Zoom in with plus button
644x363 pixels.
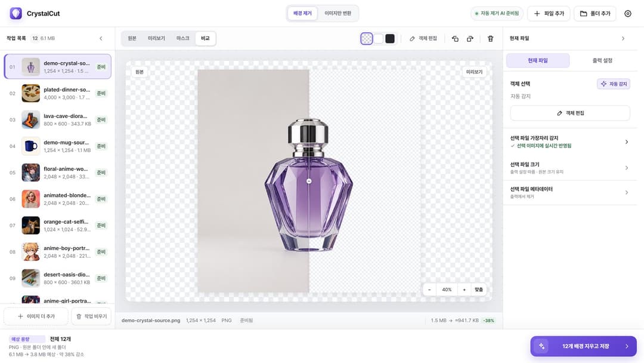(464, 290)
